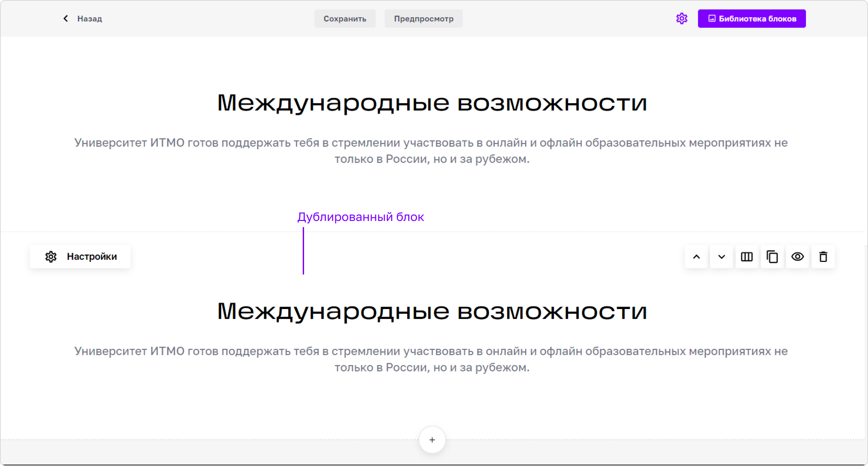The height and width of the screenshot is (466, 868).
Task: Click the columns layout icon
Action: (x=747, y=257)
